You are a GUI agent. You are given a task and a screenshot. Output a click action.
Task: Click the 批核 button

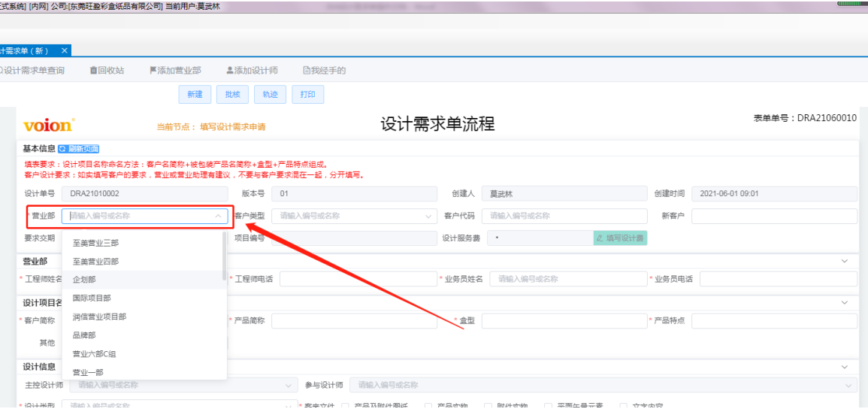(x=232, y=94)
